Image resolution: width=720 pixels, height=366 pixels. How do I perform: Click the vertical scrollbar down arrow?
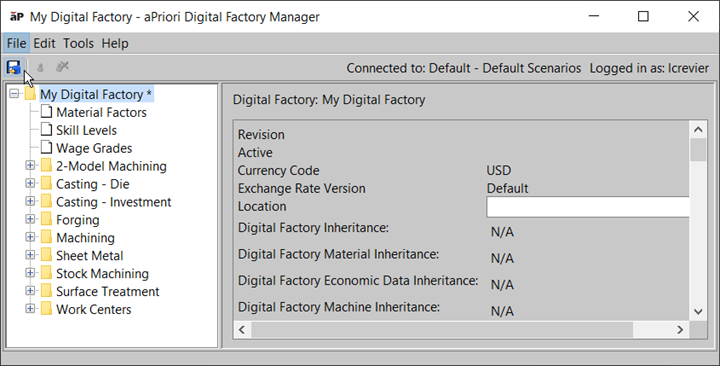pyautogui.click(x=698, y=312)
